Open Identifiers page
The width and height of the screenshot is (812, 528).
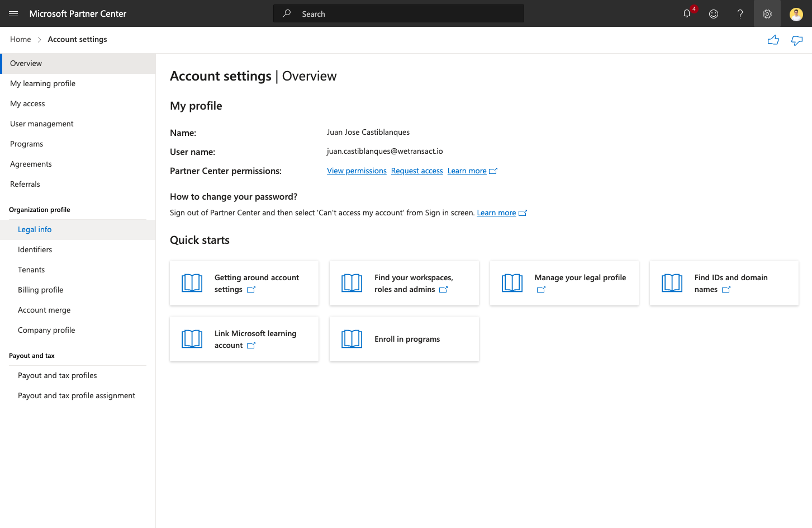tap(78, 249)
